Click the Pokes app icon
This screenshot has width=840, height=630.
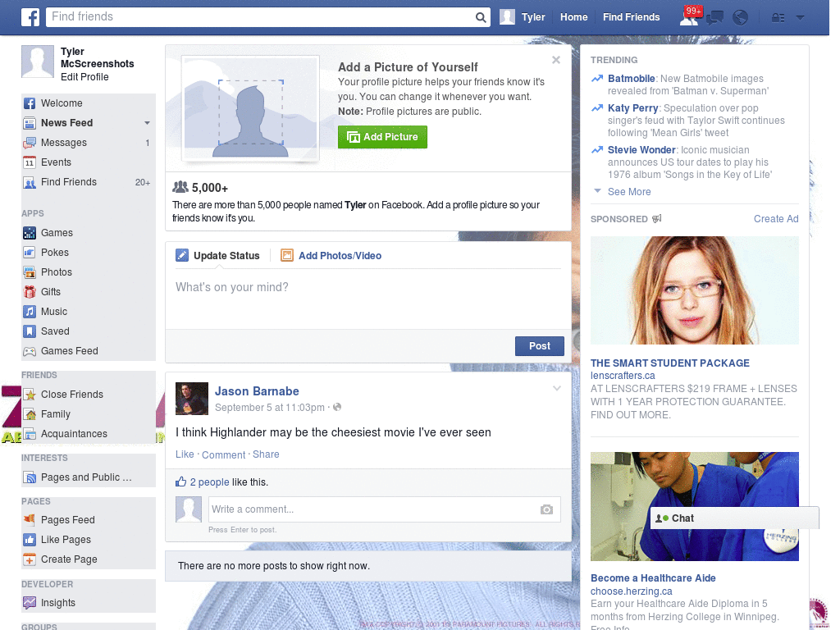[x=30, y=253]
